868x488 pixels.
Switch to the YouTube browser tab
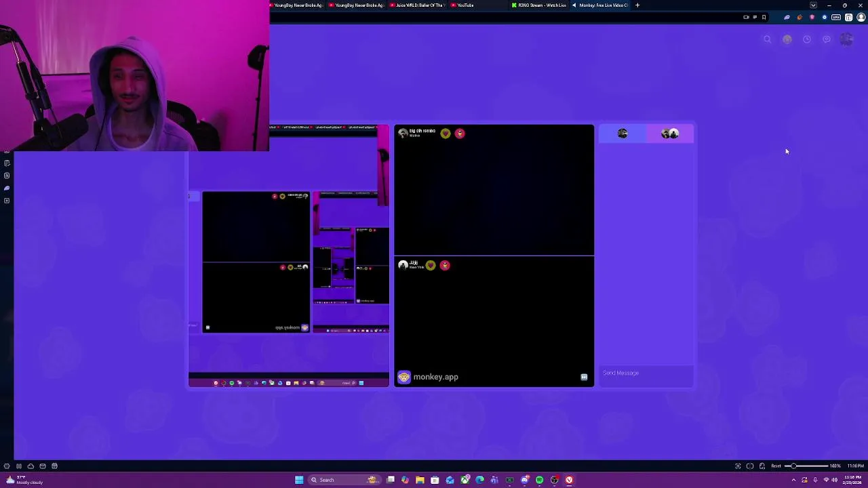pyautogui.click(x=478, y=5)
